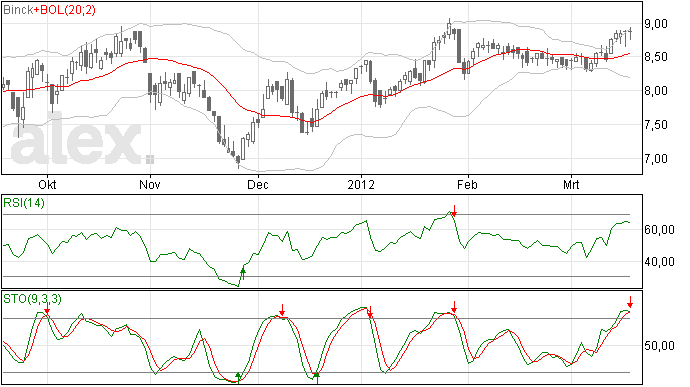Select the Dec date axis label

pos(258,184)
